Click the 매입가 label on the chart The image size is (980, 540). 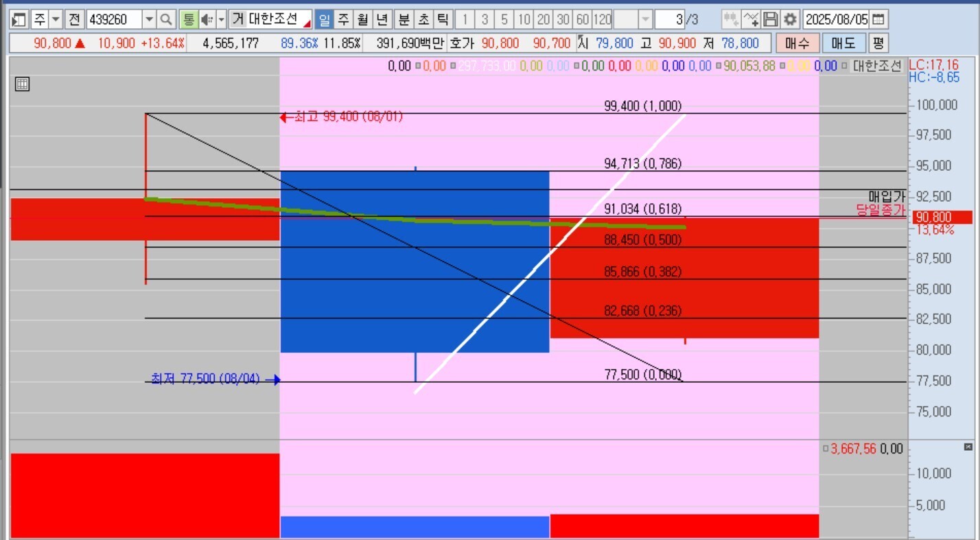tap(887, 198)
